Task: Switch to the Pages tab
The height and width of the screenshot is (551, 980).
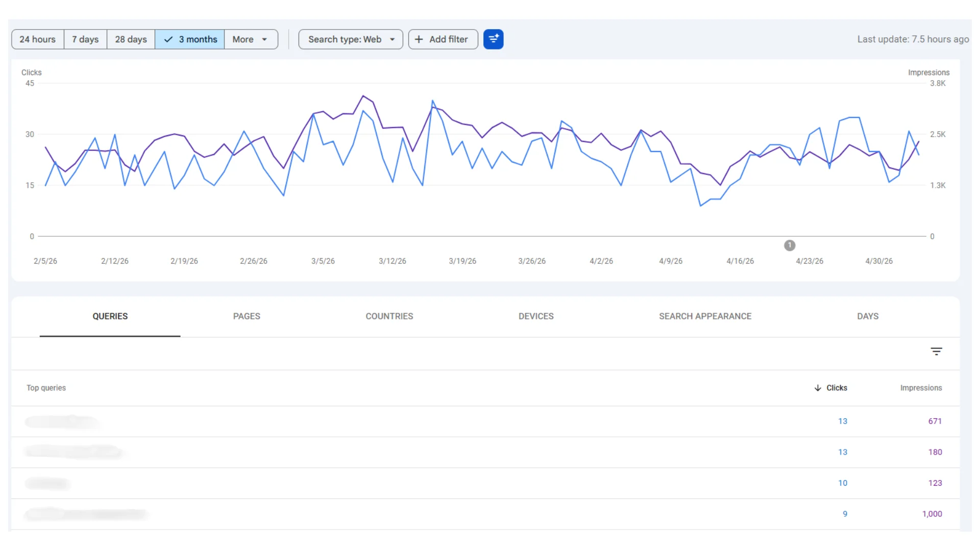Action: (247, 316)
